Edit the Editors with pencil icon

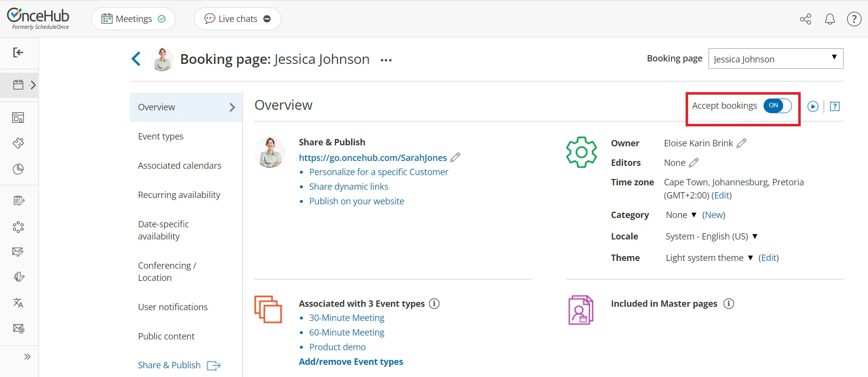(694, 162)
